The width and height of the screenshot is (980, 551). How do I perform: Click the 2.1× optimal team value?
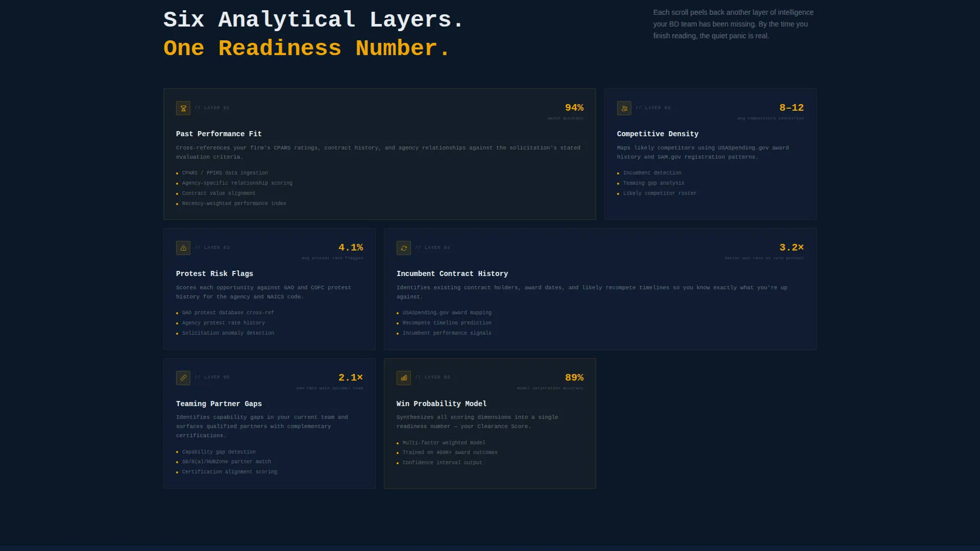(351, 378)
